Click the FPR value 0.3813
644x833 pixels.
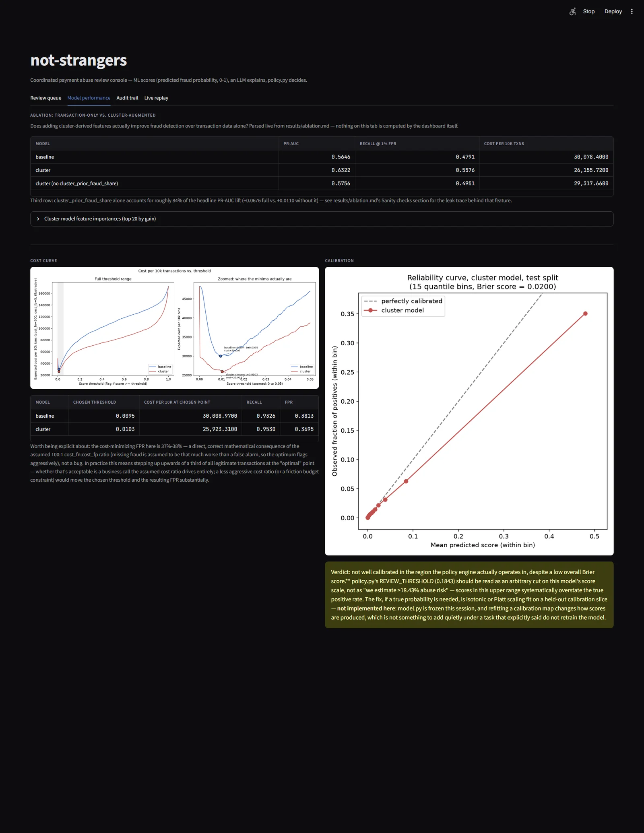pyautogui.click(x=304, y=416)
